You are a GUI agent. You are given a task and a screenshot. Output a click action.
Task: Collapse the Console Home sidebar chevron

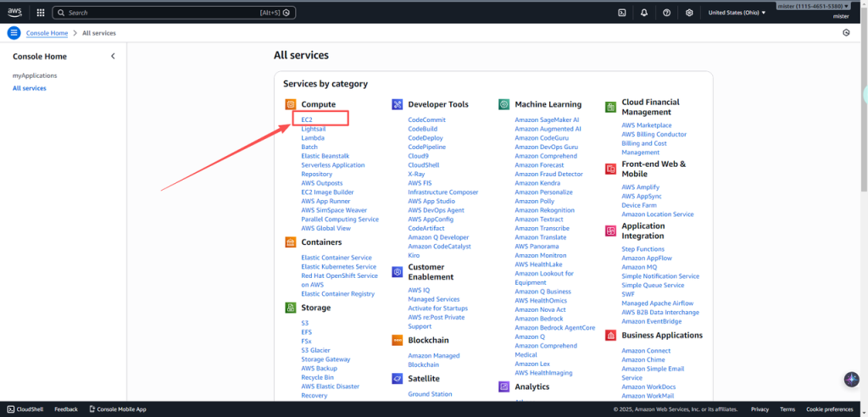[x=113, y=57]
